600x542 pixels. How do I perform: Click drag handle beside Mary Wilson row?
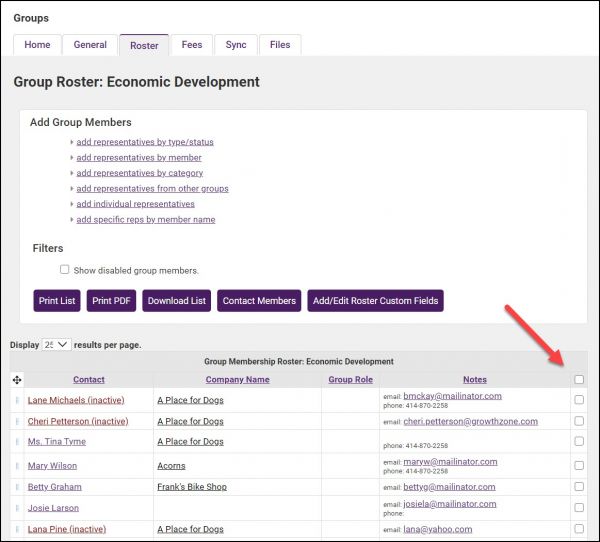(17, 466)
